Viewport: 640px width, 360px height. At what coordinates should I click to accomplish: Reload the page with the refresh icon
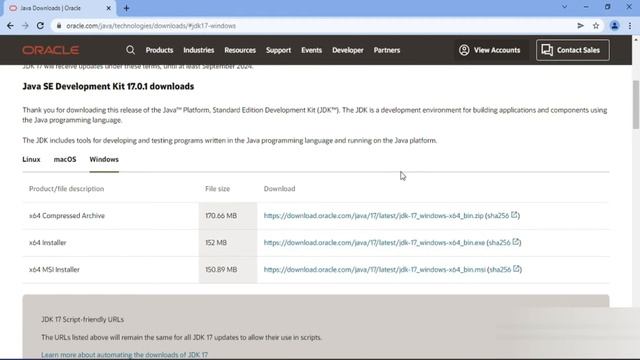coord(40,26)
